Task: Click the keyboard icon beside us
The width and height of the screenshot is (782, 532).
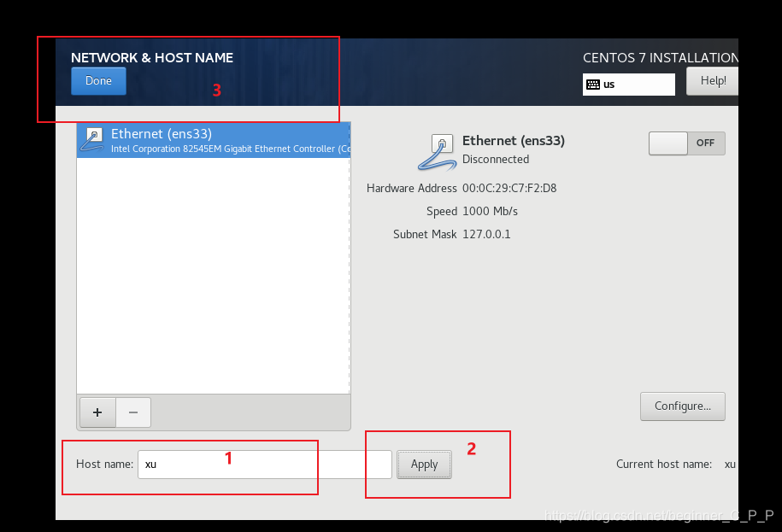Action: 593,85
